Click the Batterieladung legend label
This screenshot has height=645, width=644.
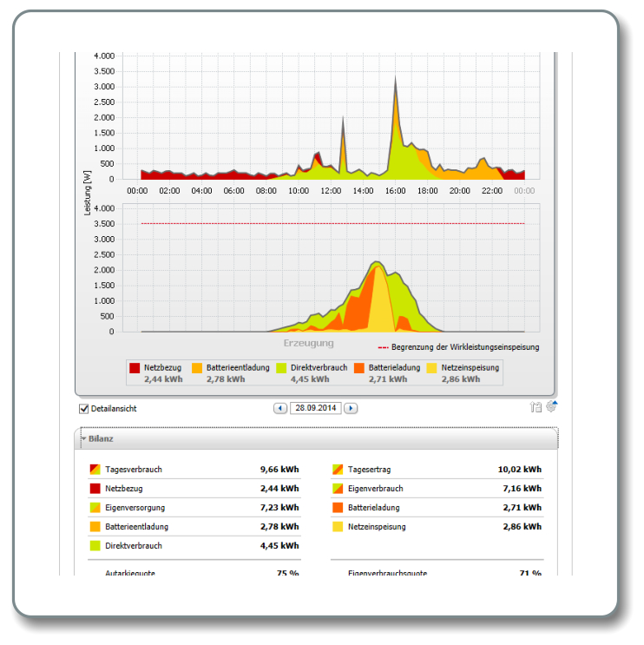(394, 368)
